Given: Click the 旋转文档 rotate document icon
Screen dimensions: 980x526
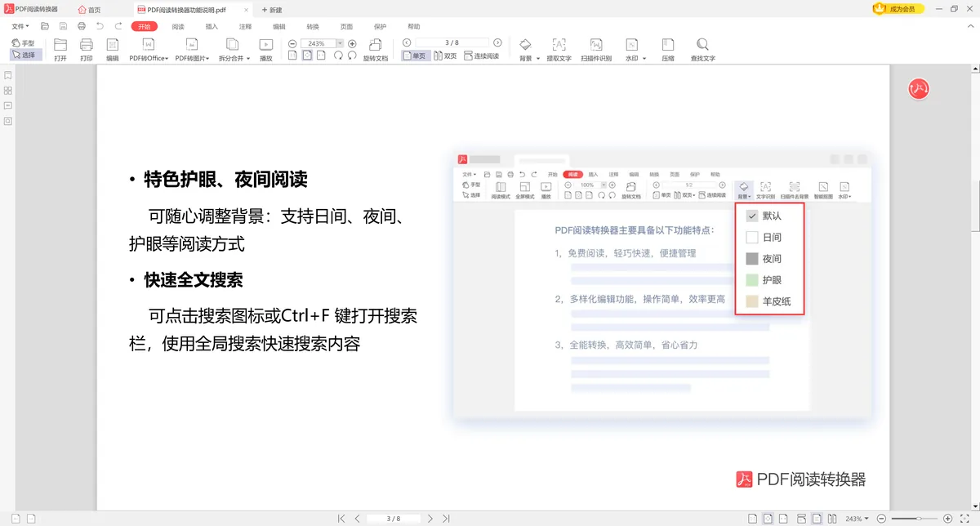Looking at the screenshot, I should pos(376,50).
